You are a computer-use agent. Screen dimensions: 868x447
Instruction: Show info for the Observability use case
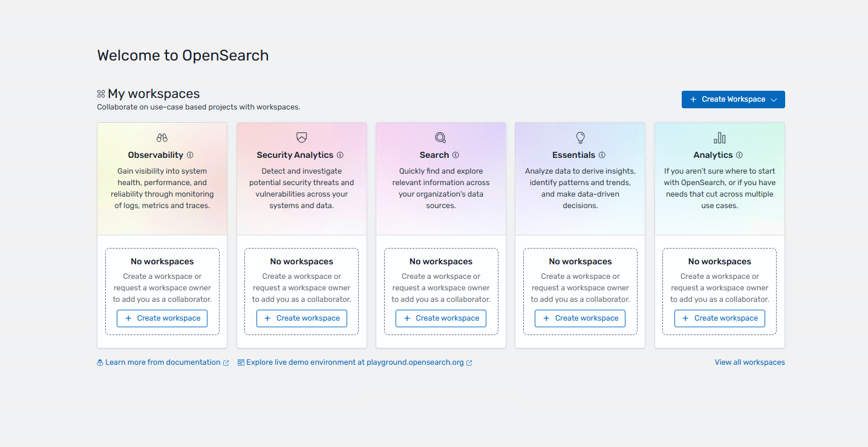190,155
